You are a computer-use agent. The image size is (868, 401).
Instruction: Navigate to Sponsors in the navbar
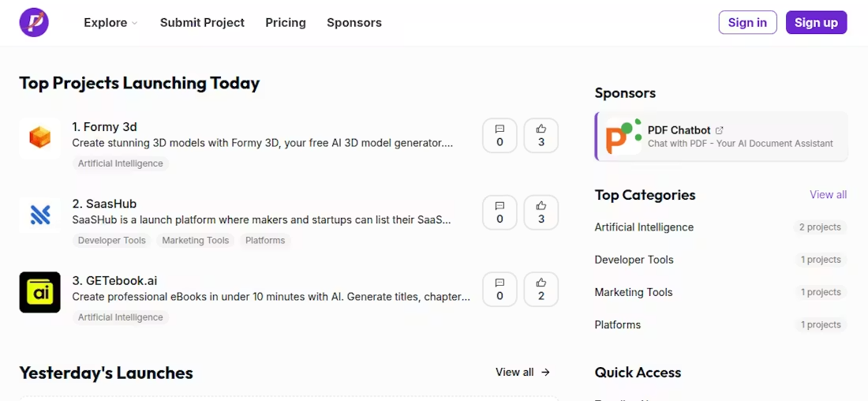354,23
